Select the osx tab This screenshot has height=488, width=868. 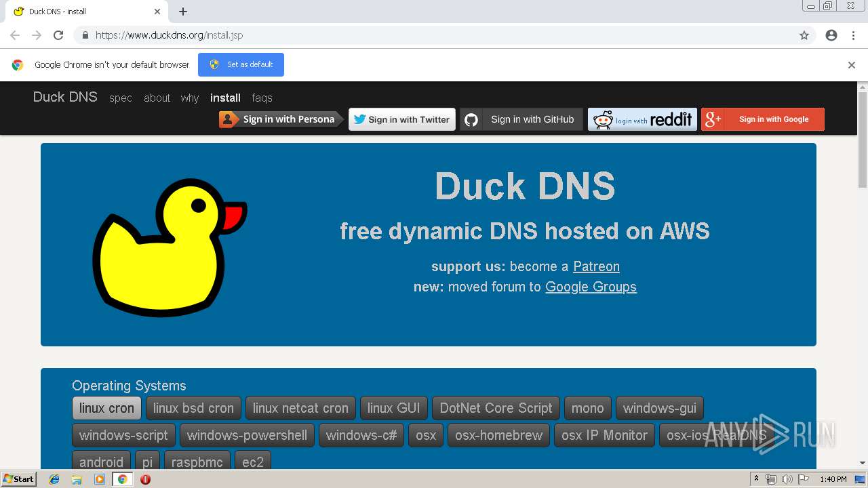coord(426,435)
